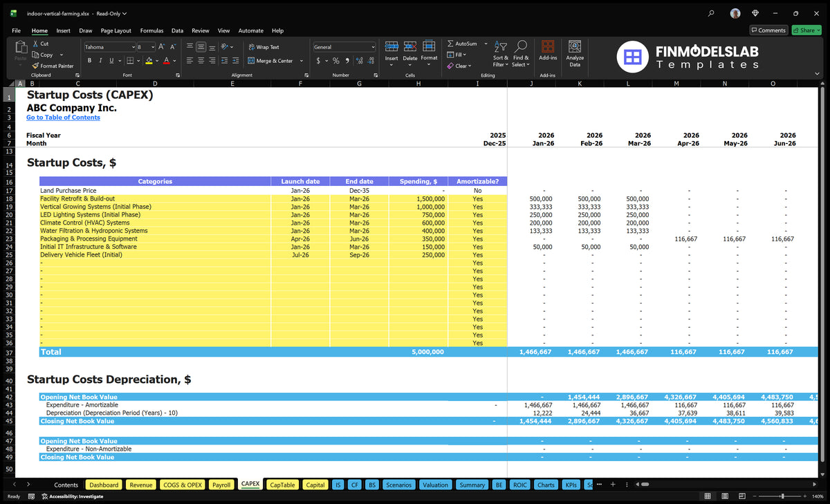
Task: Click the Increase Font Size icon
Action: coord(161,47)
